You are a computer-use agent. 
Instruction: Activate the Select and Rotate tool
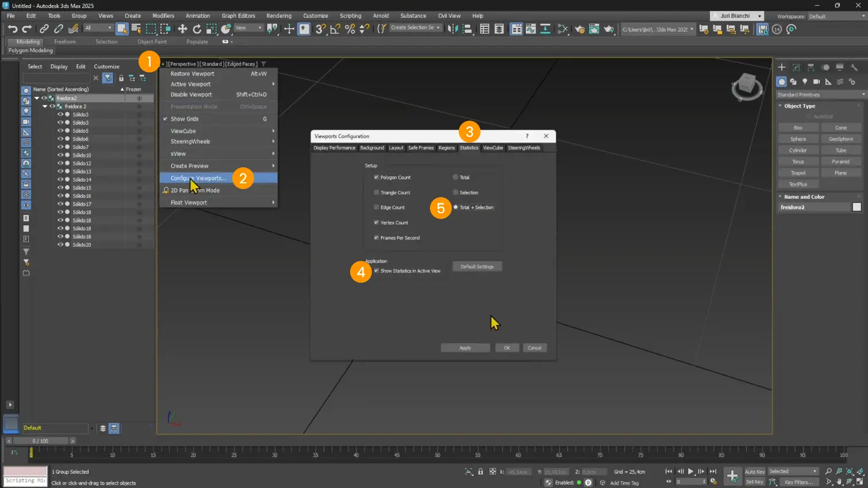point(197,28)
